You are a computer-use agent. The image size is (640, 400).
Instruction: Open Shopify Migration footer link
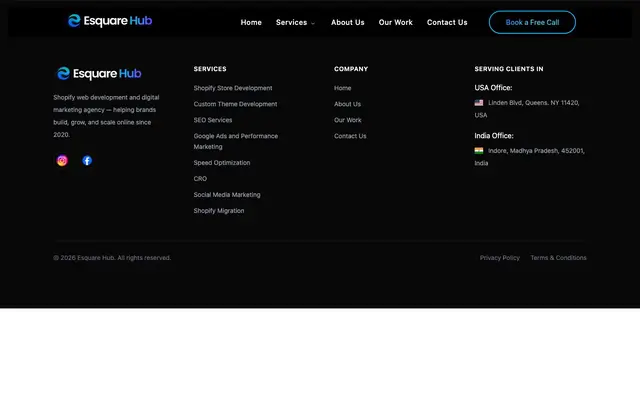pos(219,211)
